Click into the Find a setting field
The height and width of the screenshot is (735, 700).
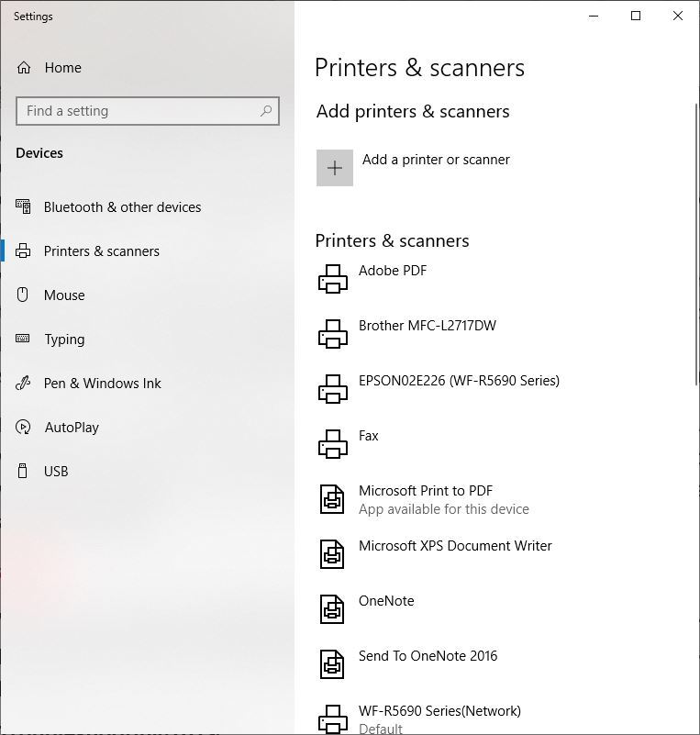coord(148,111)
